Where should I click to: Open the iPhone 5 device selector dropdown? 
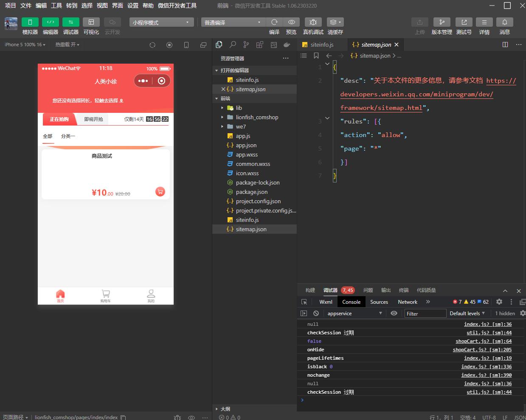click(x=25, y=45)
